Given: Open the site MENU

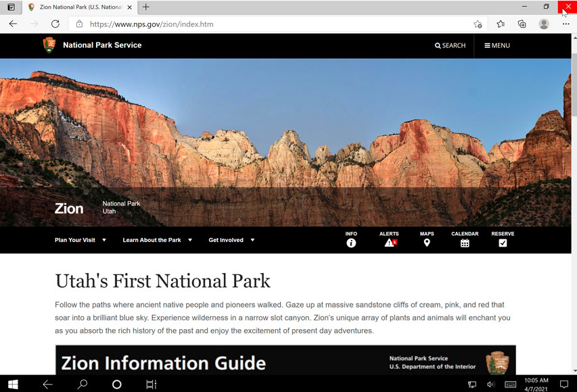Looking at the screenshot, I should (497, 45).
